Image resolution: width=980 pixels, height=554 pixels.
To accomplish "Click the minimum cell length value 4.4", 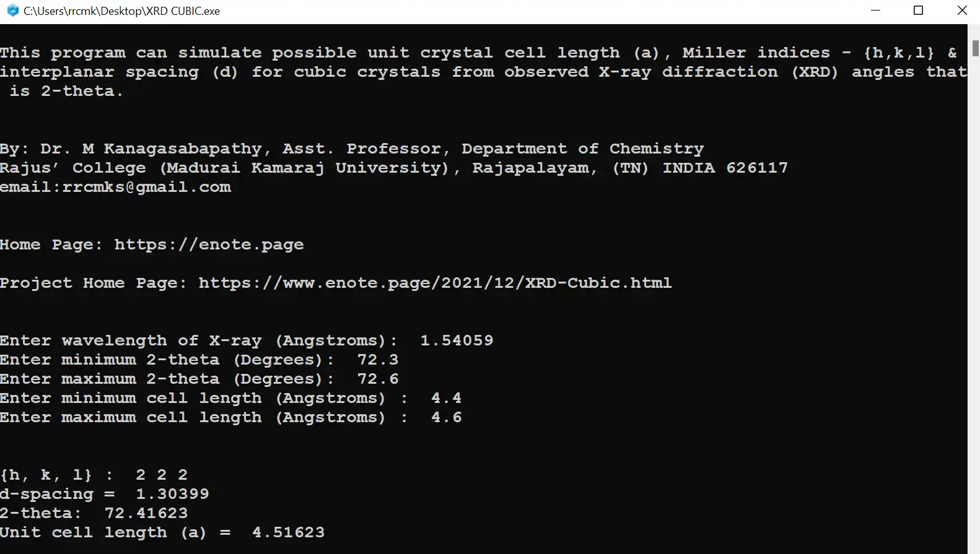I will tap(446, 398).
